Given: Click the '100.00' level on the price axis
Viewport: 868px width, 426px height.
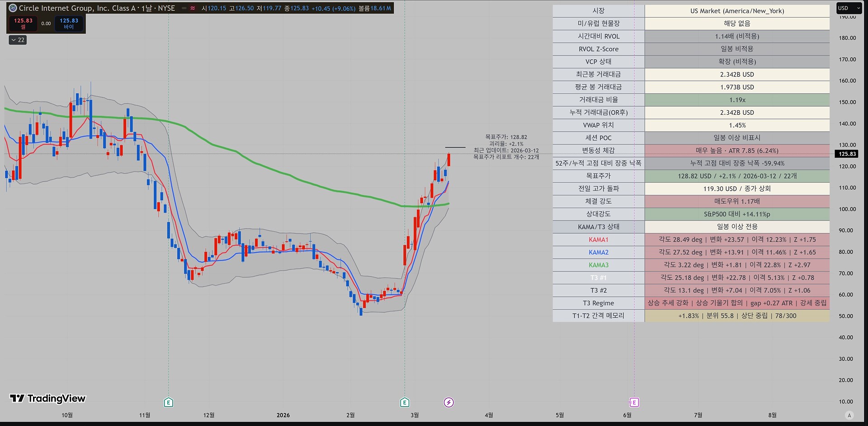Looking at the screenshot, I should click(847, 209).
